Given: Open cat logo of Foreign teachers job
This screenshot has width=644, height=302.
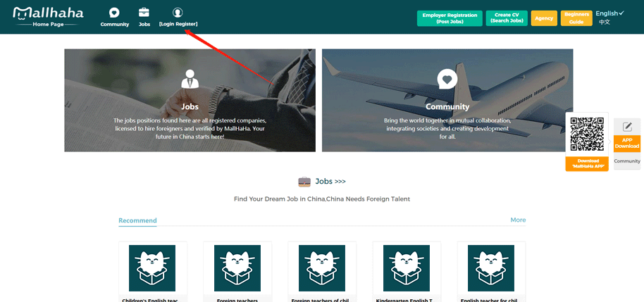Looking at the screenshot, I should 237,268.
